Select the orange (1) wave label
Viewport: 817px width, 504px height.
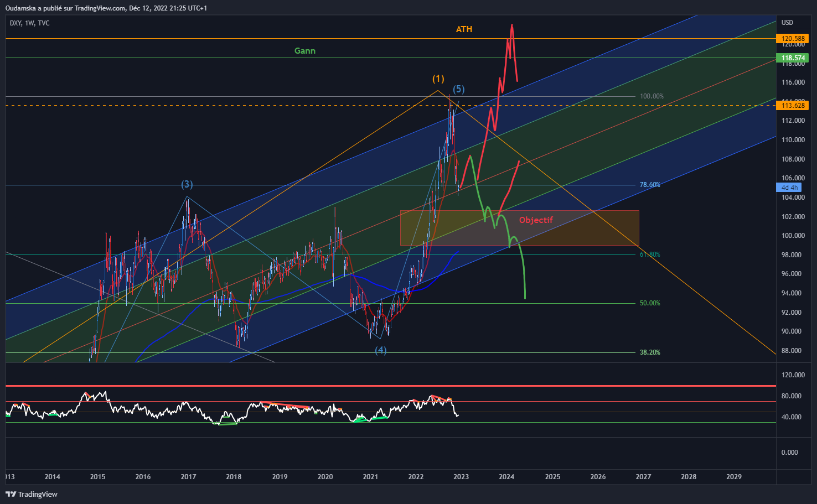tap(438, 79)
